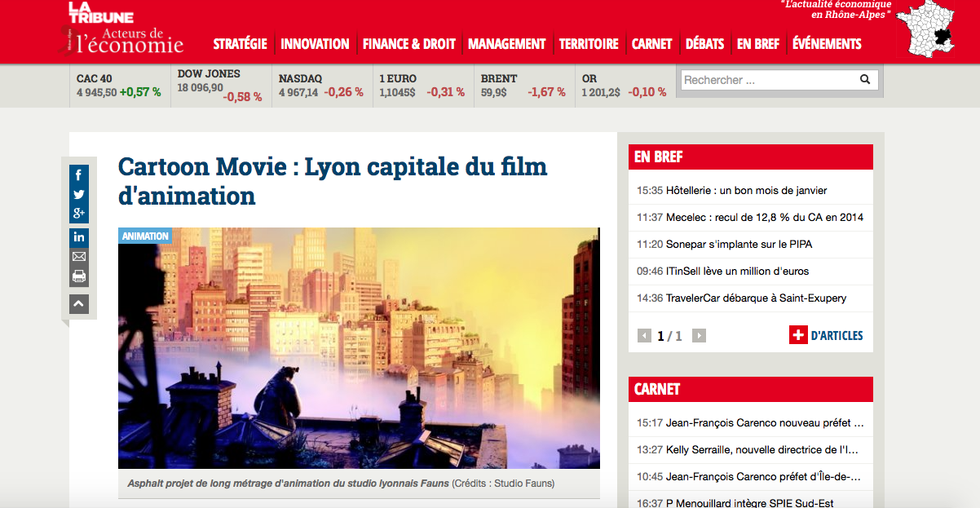Click the OR gold price quote

pyautogui.click(x=625, y=86)
